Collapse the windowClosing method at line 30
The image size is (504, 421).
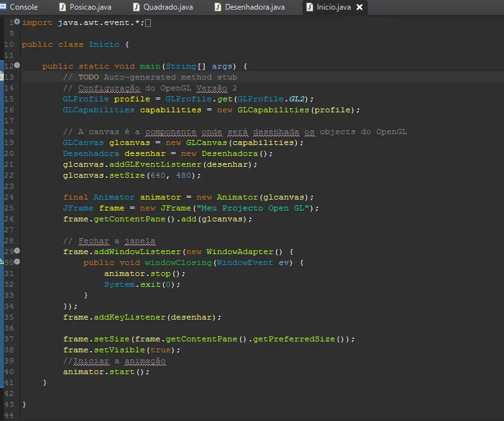pos(17,262)
